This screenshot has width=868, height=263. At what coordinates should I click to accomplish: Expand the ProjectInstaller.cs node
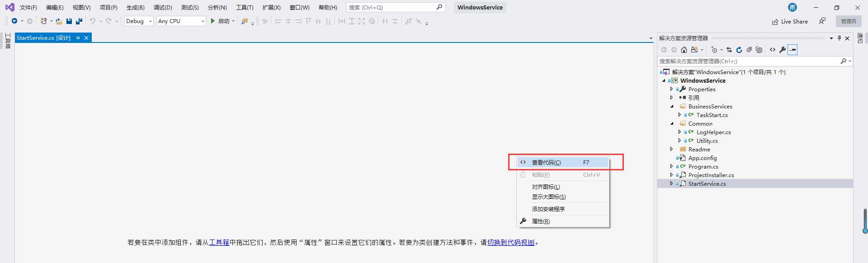point(671,175)
